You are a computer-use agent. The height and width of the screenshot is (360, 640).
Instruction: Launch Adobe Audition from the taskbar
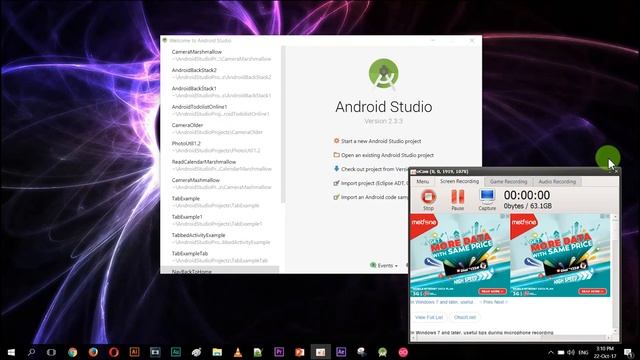coord(176,352)
